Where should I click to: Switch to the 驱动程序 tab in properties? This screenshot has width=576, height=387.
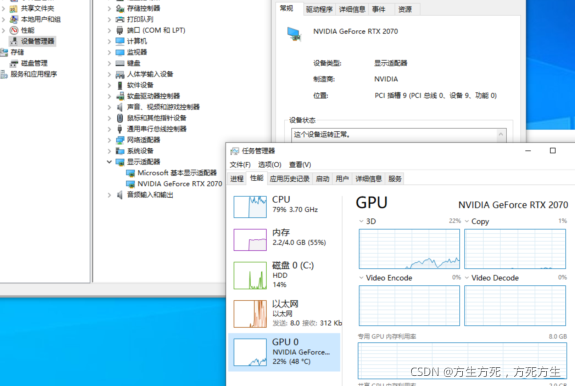319,10
